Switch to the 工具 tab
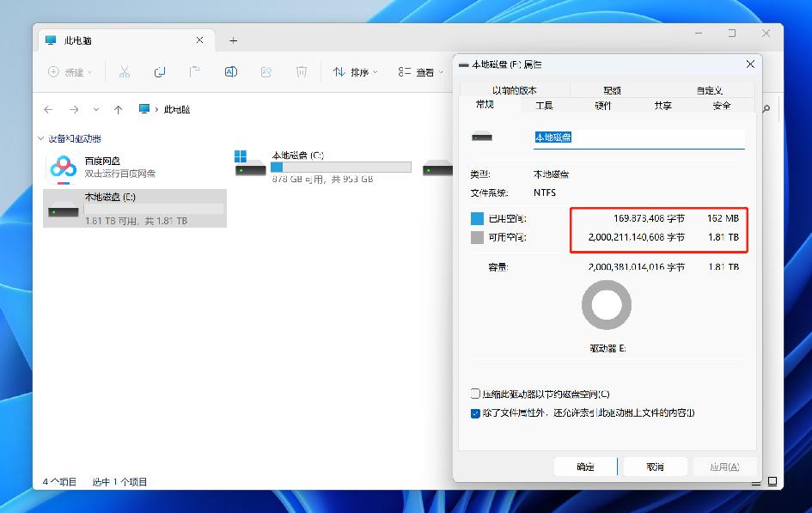812x513 pixels. point(544,105)
